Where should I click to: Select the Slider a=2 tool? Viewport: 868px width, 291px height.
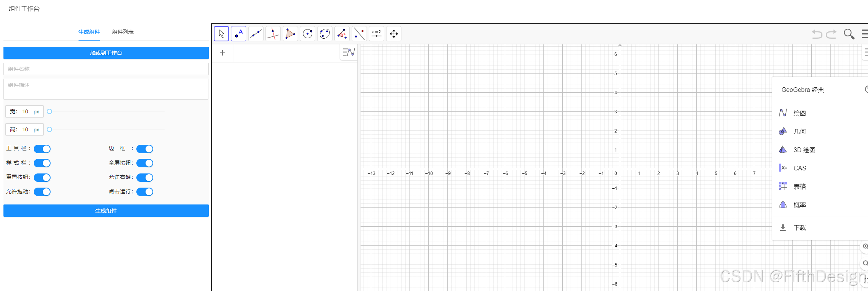tap(377, 34)
